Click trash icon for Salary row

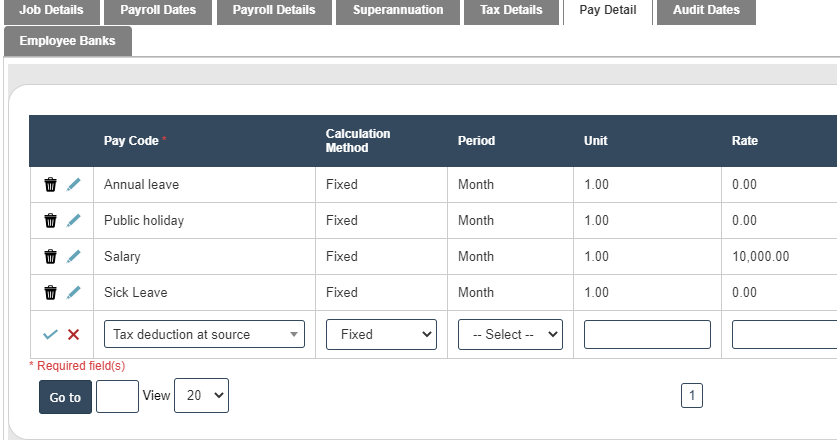[50, 257]
